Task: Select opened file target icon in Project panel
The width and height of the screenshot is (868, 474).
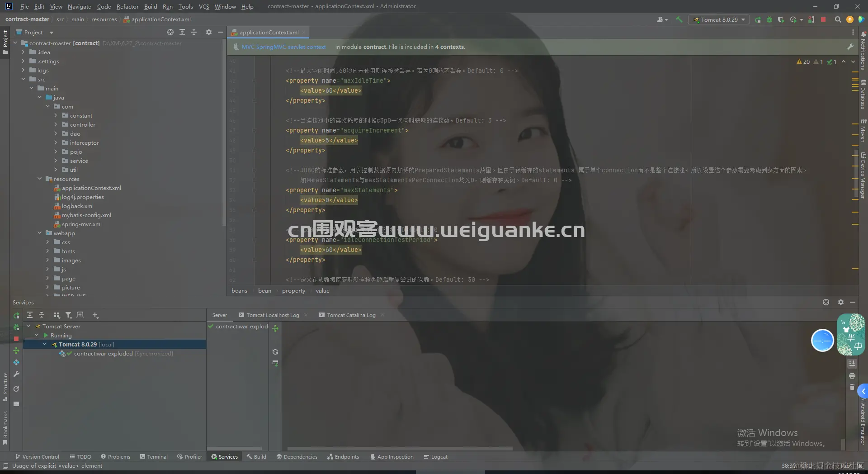Action: (170, 32)
